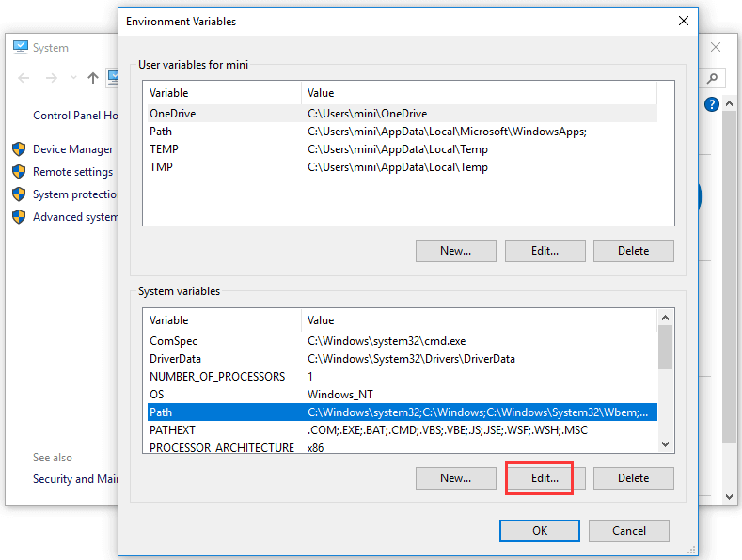The height and width of the screenshot is (560, 742).
Task: Select the PROCESSOR_ARCHITECTURE system variable
Action: tap(403, 447)
